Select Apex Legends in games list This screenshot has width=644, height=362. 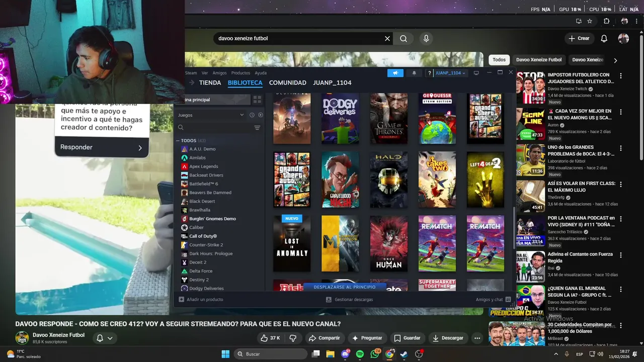point(203,166)
